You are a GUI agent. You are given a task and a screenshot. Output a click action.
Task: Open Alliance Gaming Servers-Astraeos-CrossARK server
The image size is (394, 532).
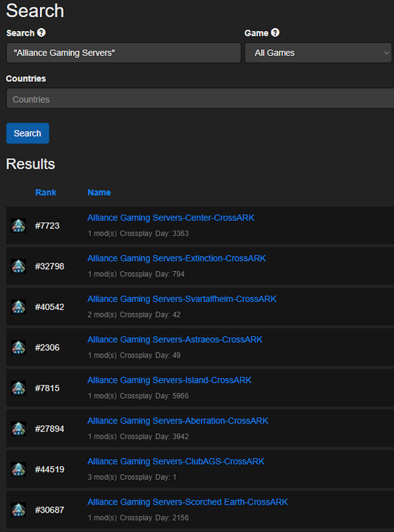pyautogui.click(x=175, y=340)
